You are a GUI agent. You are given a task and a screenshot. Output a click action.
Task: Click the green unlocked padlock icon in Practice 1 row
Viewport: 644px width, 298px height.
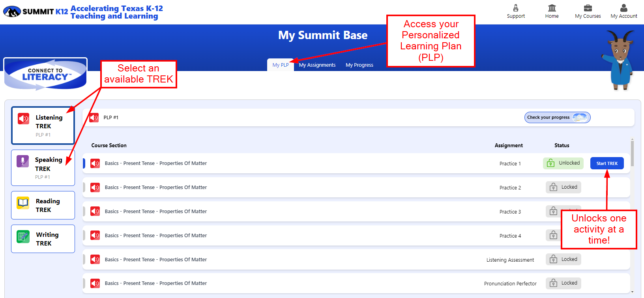550,163
